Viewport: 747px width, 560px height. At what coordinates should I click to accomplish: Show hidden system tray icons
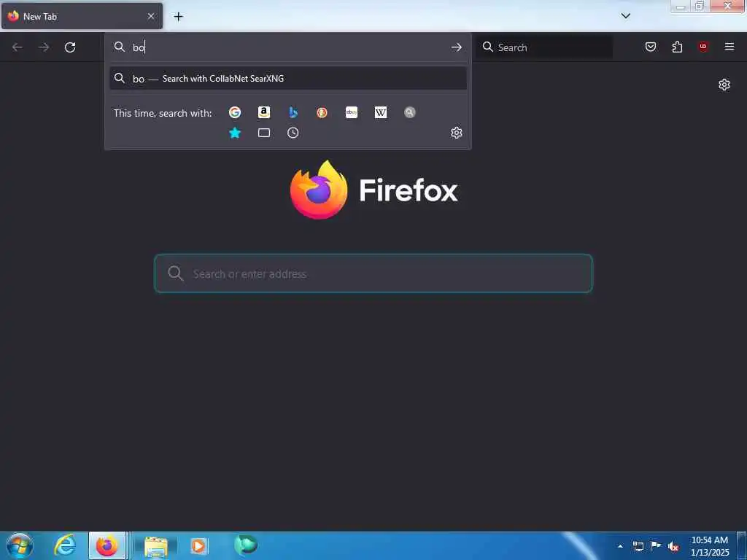[x=620, y=546]
